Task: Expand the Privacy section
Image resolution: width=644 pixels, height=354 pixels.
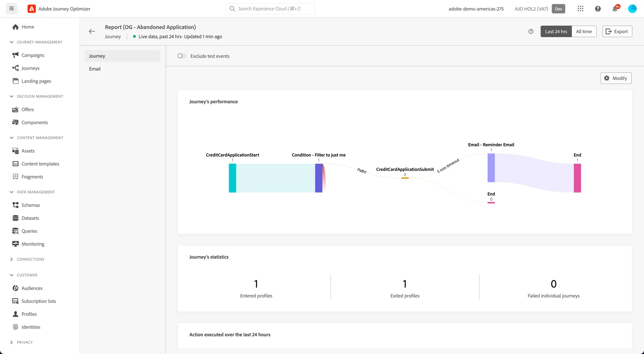Action: 11,342
